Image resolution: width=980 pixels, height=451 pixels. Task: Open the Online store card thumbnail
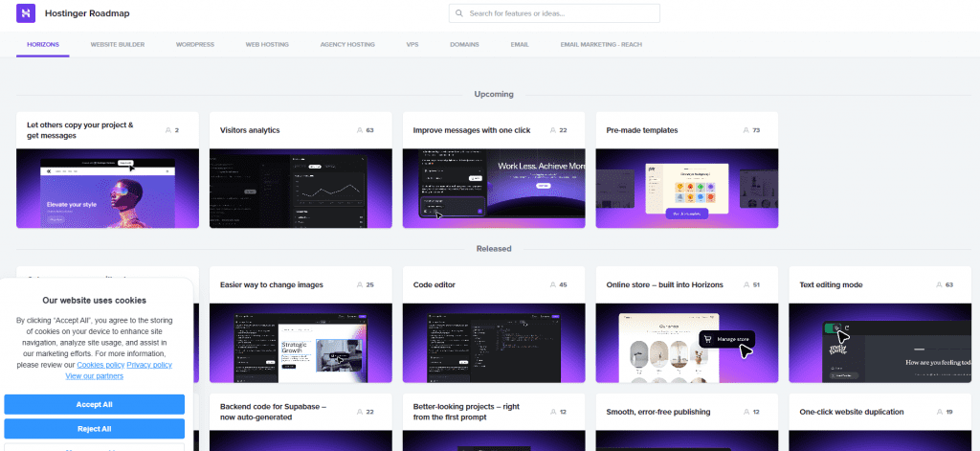(687, 342)
